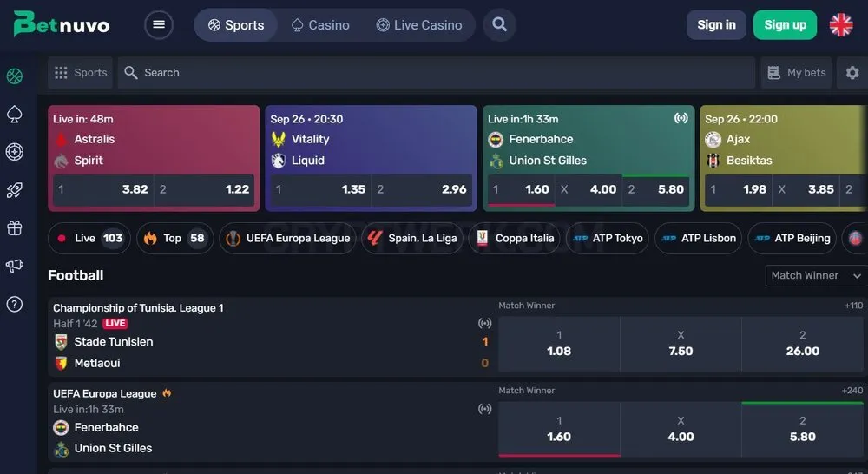The height and width of the screenshot is (474, 868).
Task: Bet on Liquid at 2.96
Action: (421, 189)
